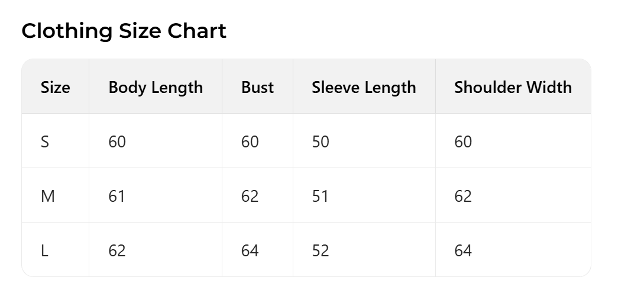Select Sleeve Length value 52 for size L
This screenshot has width=644, height=293.
(321, 250)
